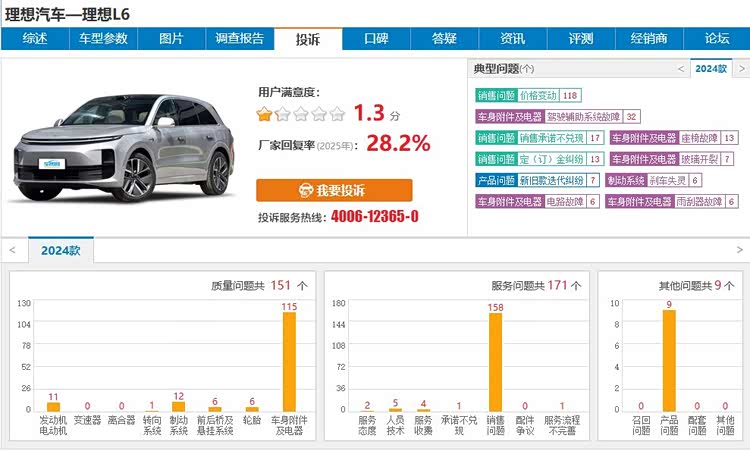Click the 车身附件及电器 bar in quality chart
Viewport: 750px width, 451px height.
(289, 362)
